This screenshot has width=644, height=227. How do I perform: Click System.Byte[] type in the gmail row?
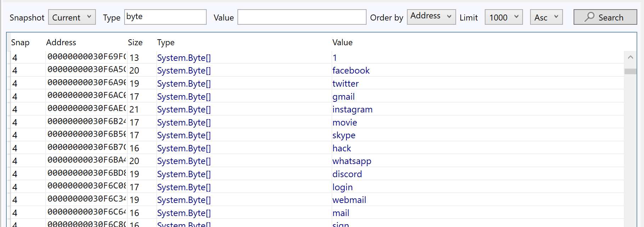coord(184,97)
